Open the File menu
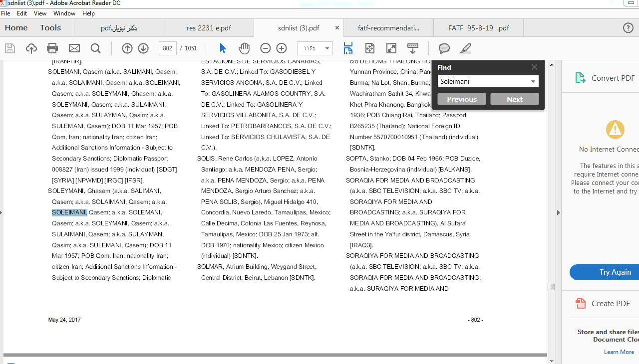The width and height of the screenshot is (639, 364). click(x=5, y=13)
